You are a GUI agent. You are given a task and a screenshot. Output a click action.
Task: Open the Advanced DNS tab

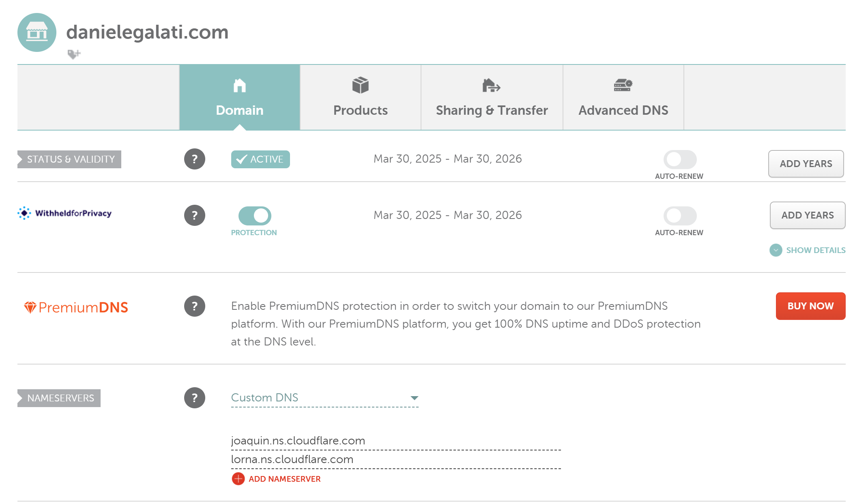tap(623, 98)
